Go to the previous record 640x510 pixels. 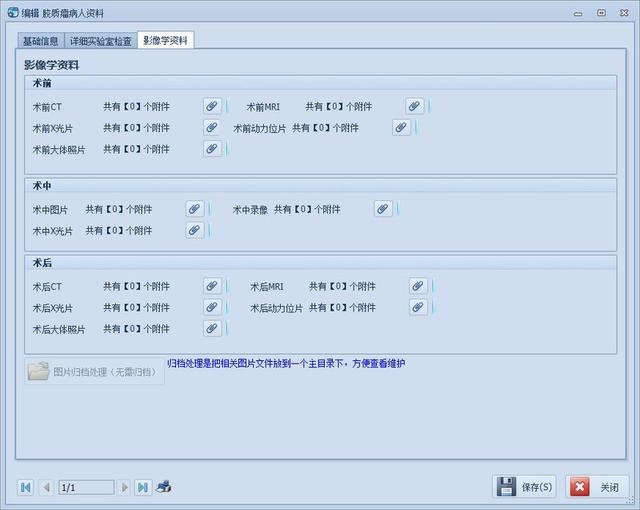(x=46, y=487)
